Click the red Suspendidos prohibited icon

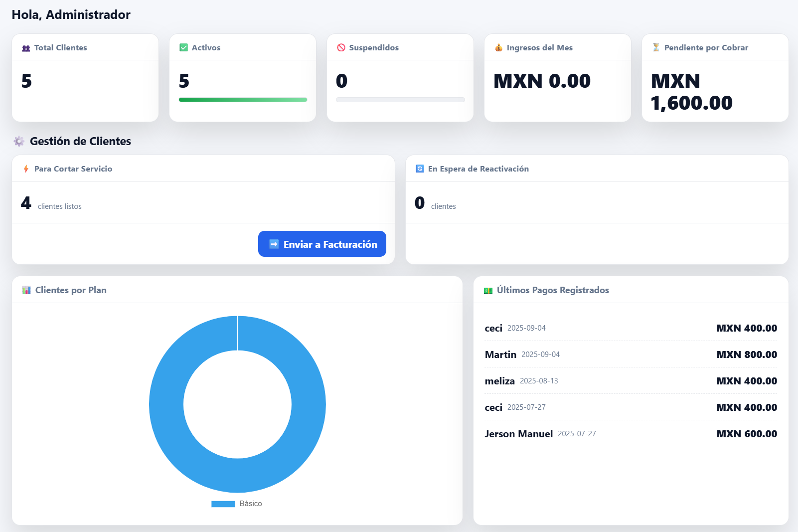(x=341, y=48)
